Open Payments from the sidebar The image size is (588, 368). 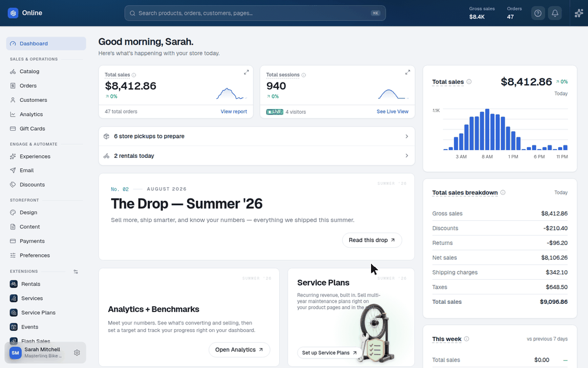(46, 241)
